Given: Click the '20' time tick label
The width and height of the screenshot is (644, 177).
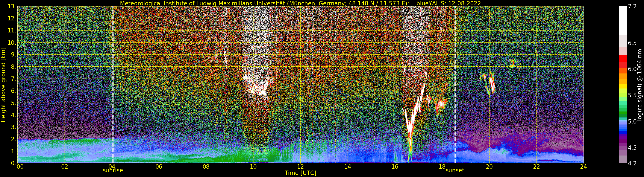Looking at the screenshot, I should click(x=489, y=167).
